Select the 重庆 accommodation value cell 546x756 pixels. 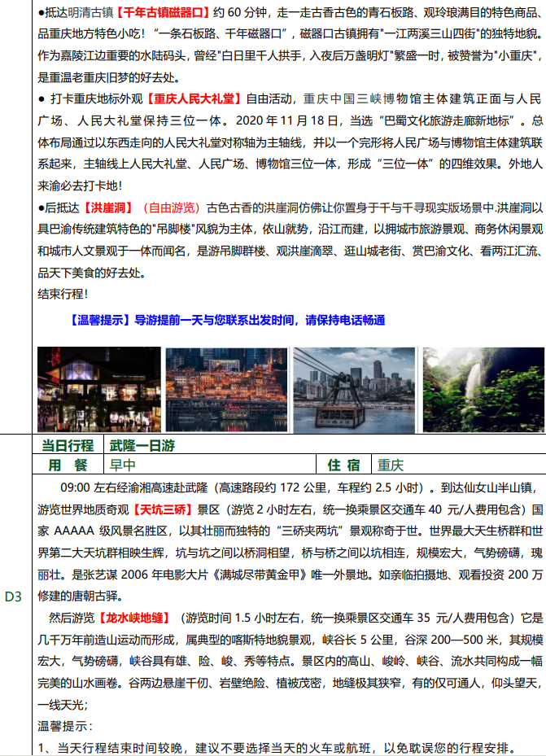[391, 465]
